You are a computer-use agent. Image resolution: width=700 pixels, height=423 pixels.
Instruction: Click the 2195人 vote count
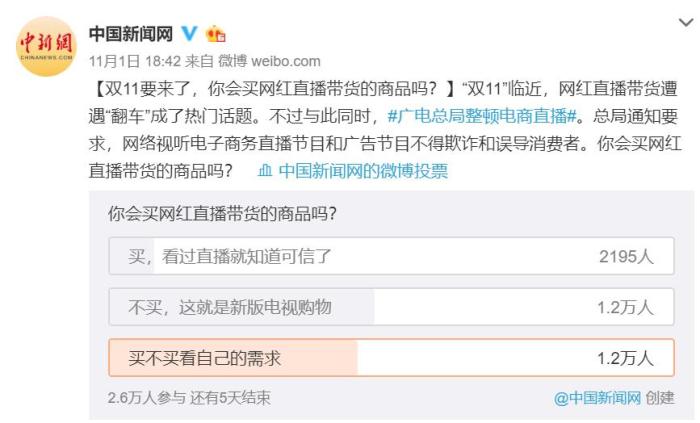pyautogui.click(x=626, y=256)
